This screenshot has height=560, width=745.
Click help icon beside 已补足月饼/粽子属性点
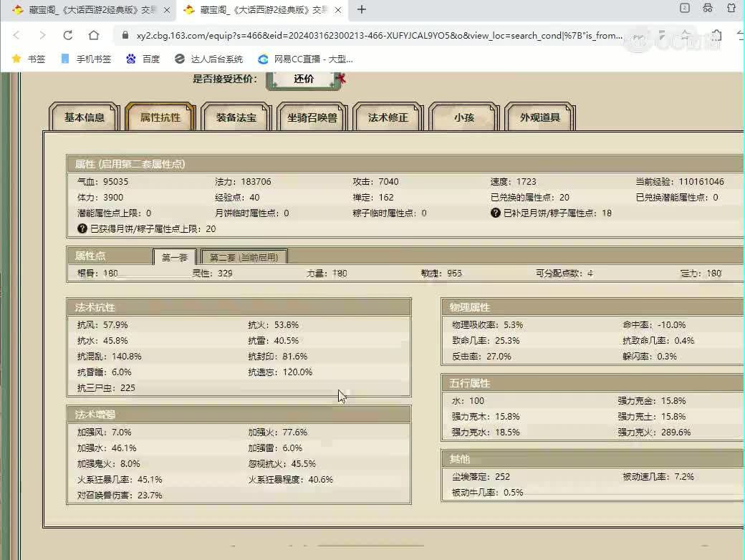point(495,213)
